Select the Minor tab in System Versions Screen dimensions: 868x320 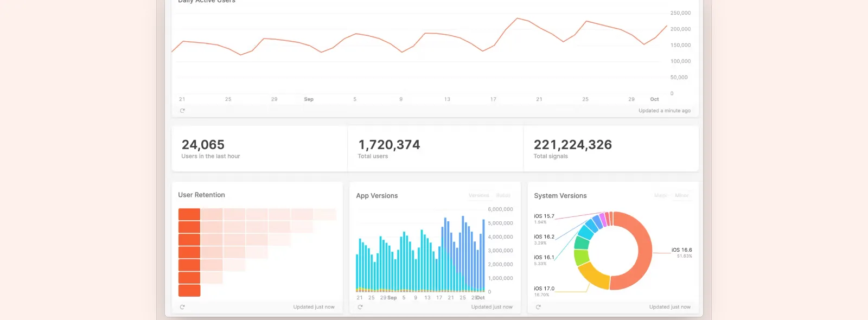click(x=682, y=196)
